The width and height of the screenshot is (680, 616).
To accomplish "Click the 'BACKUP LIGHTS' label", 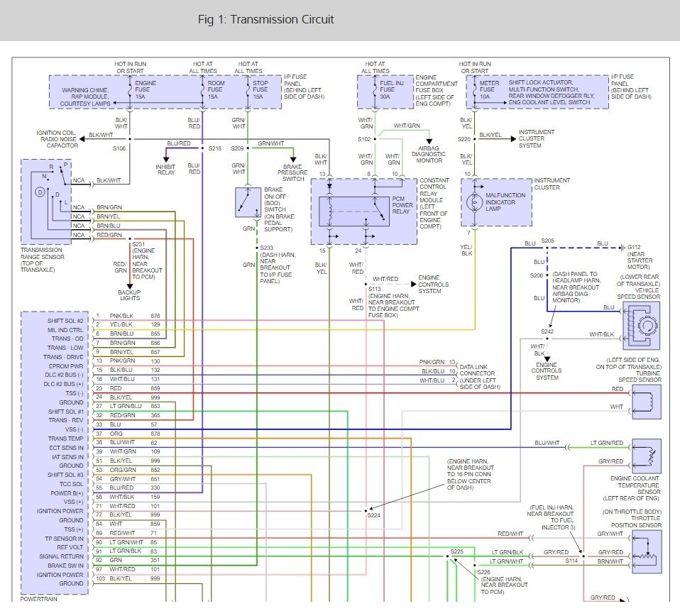I will (130, 295).
